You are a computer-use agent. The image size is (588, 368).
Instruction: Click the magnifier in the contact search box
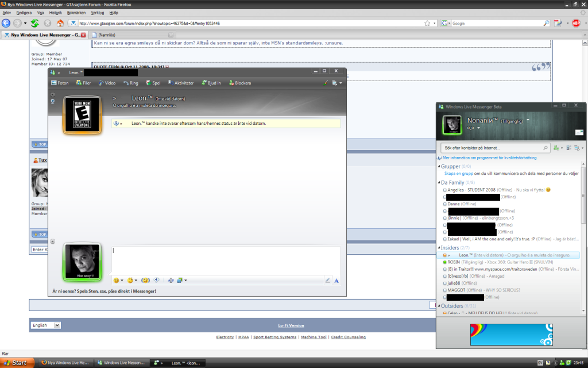pyautogui.click(x=546, y=148)
